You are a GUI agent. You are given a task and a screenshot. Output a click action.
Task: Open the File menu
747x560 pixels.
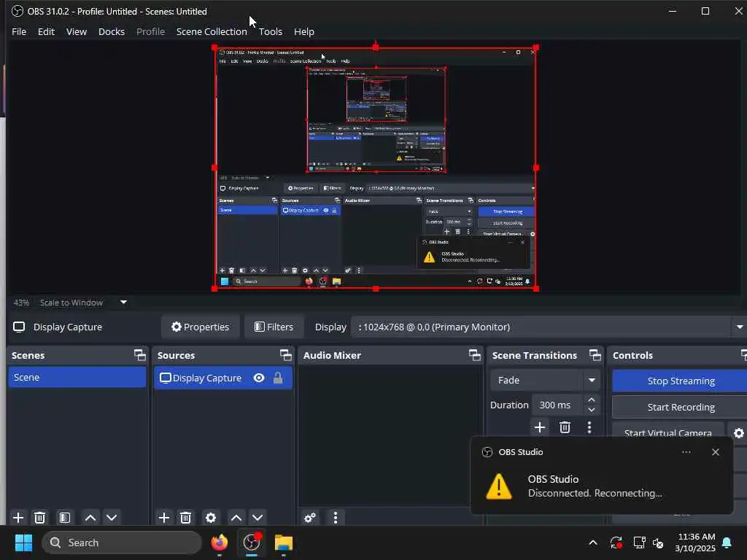[19, 31]
